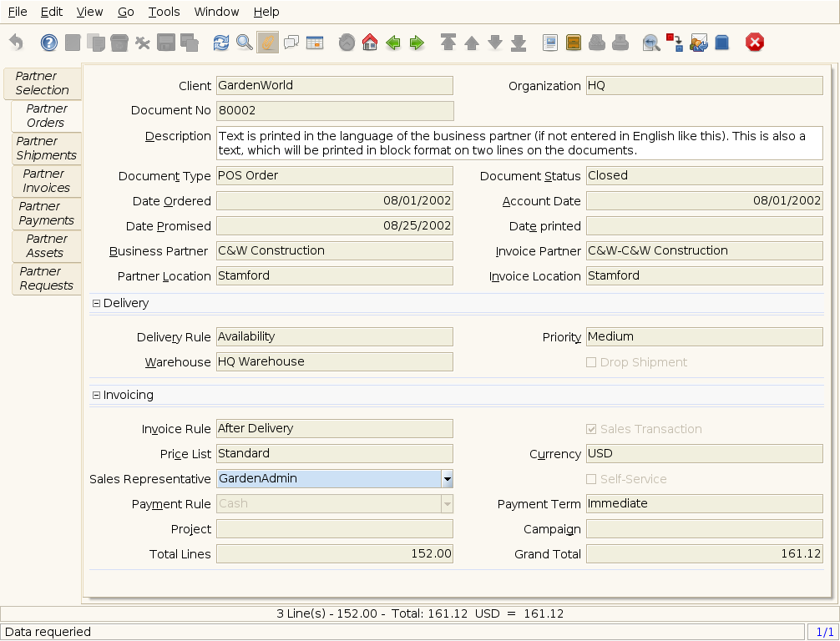Open the Partner Payments tab
This screenshot has width=840, height=641.
(46, 214)
